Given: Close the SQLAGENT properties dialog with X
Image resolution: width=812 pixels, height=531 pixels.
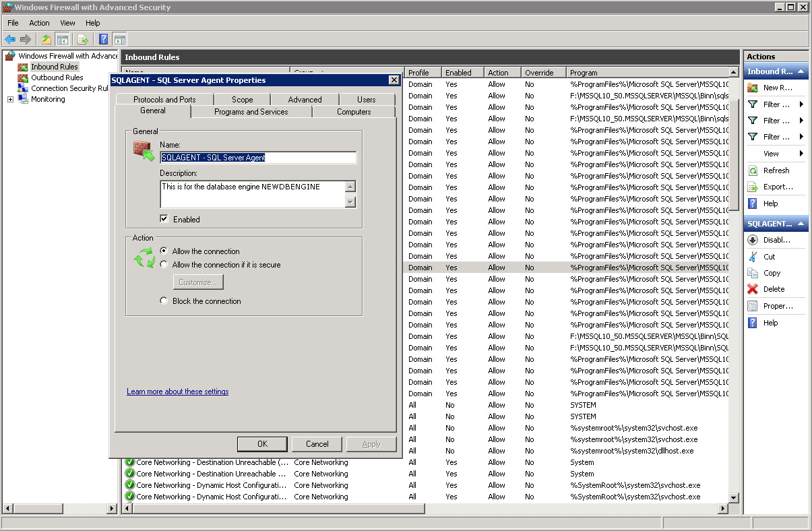Looking at the screenshot, I should coord(394,80).
